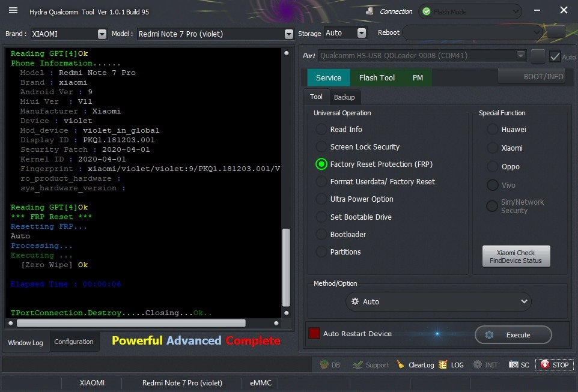Click the INIT gear icon
This screenshot has height=392, width=578.
pyautogui.click(x=478, y=365)
